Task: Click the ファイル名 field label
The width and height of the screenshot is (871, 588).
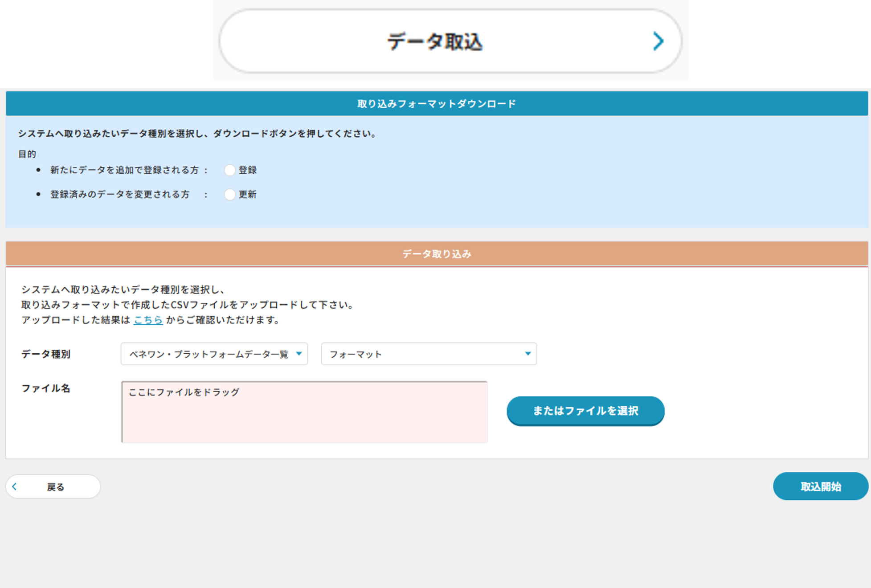Action: (x=46, y=388)
